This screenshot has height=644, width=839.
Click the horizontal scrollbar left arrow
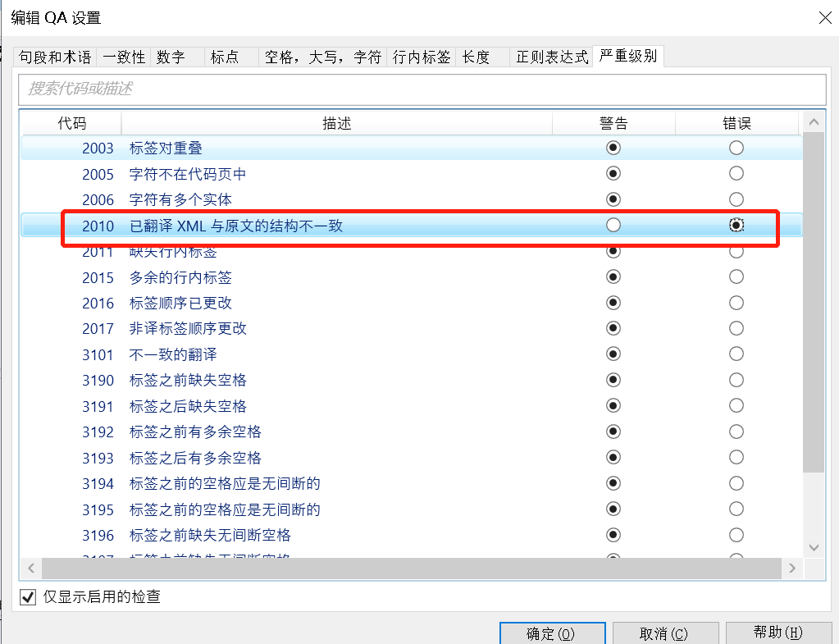31,568
